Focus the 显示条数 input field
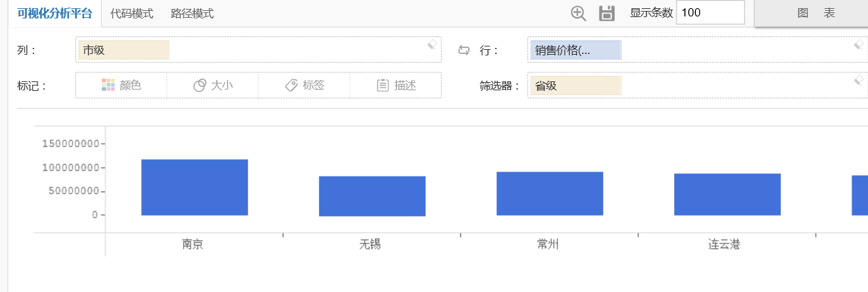868x292 pixels. coord(710,12)
